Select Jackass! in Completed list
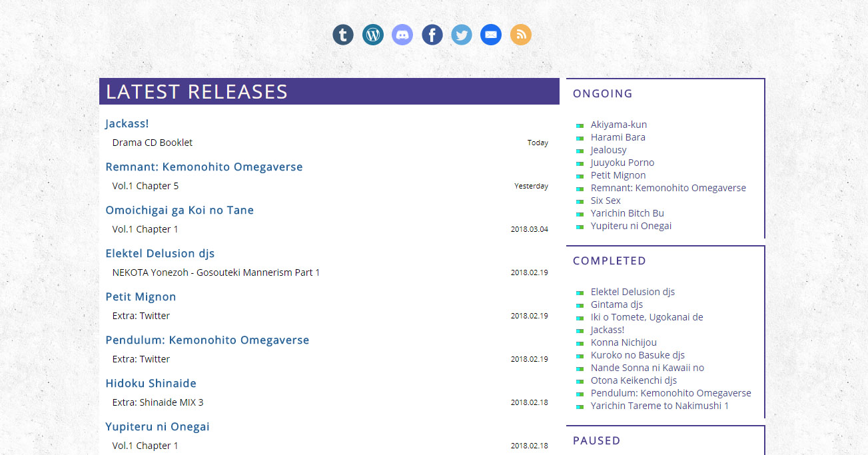This screenshot has height=455, width=868. pyautogui.click(x=608, y=330)
